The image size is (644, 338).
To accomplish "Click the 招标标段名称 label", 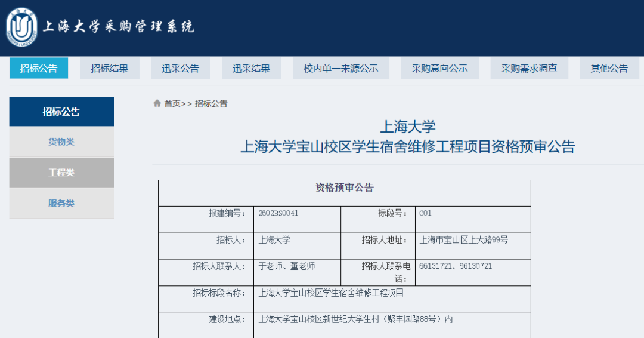I will click(219, 293).
